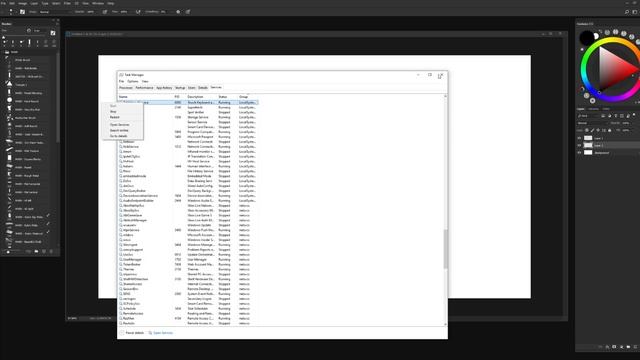Open the Options menu in Task Manager
640x360 pixels.
click(133, 81)
